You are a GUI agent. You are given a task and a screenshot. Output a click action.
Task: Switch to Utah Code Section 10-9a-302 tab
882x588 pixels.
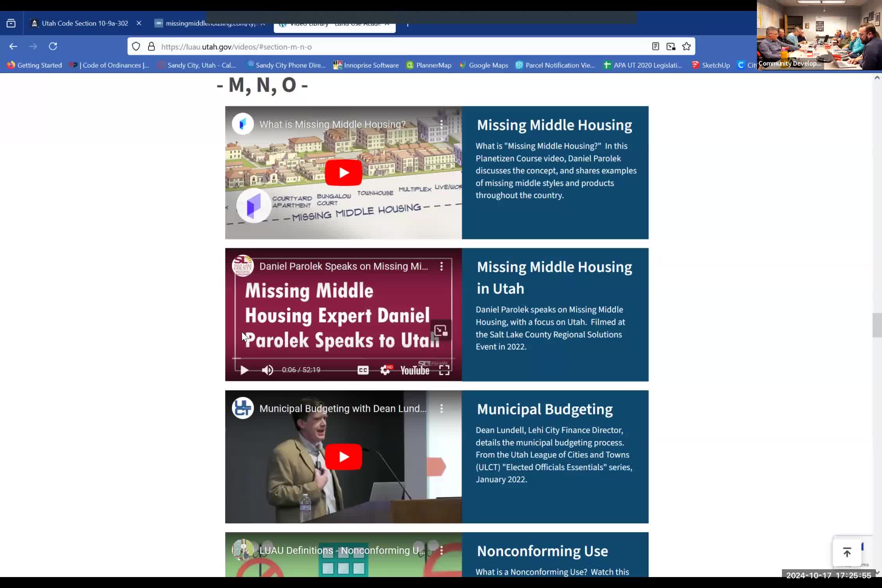[85, 23]
